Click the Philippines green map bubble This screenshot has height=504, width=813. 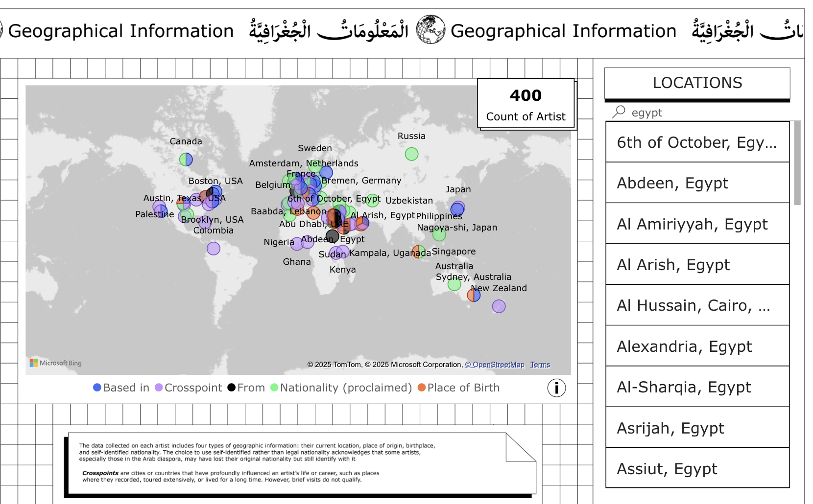(x=439, y=234)
